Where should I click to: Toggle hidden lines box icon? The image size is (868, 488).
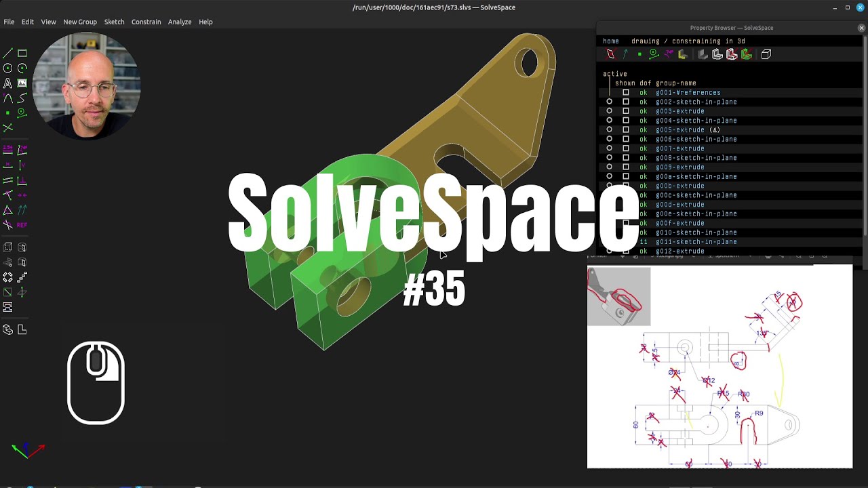click(x=766, y=54)
